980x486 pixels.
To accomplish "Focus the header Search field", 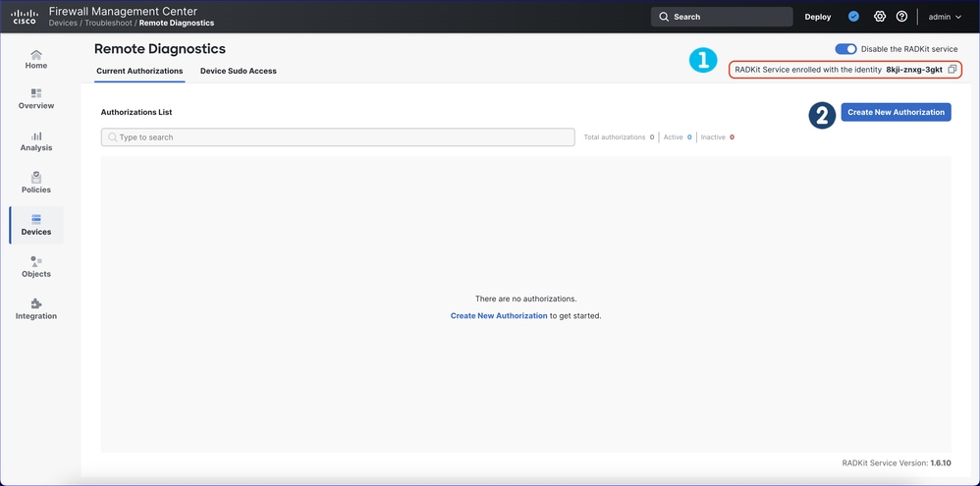I will [722, 17].
